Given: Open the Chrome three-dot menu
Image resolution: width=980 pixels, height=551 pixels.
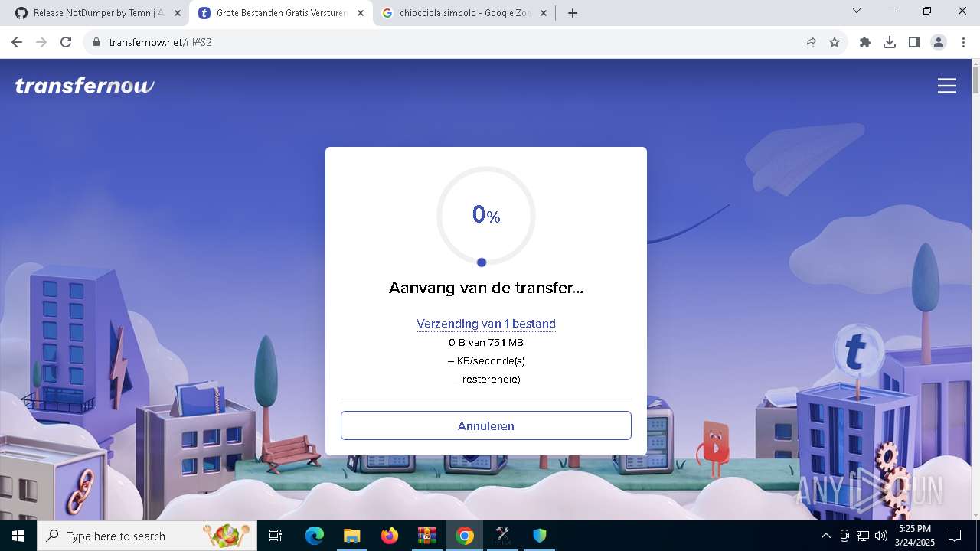Looking at the screenshot, I should pos(962,42).
